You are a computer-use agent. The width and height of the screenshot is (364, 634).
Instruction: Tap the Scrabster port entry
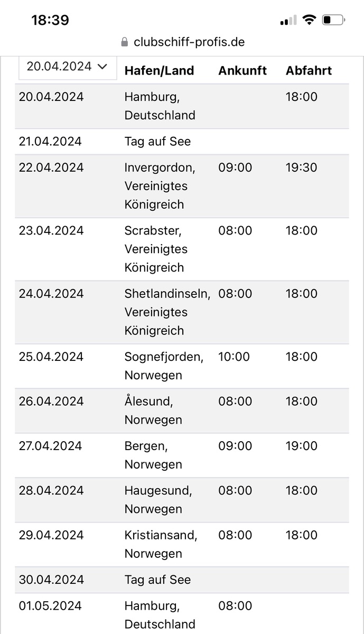click(156, 249)
